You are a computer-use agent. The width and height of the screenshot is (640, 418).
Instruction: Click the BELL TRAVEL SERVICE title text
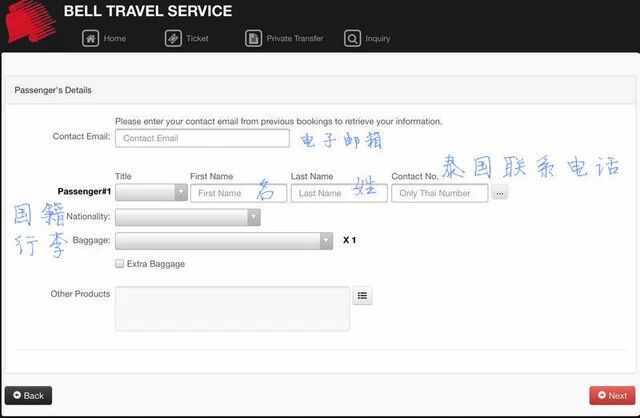tap(148, 11)
